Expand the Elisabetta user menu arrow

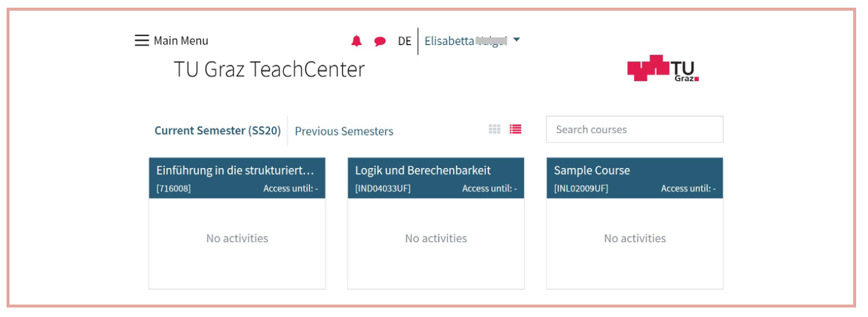click(x=516, y=40)
